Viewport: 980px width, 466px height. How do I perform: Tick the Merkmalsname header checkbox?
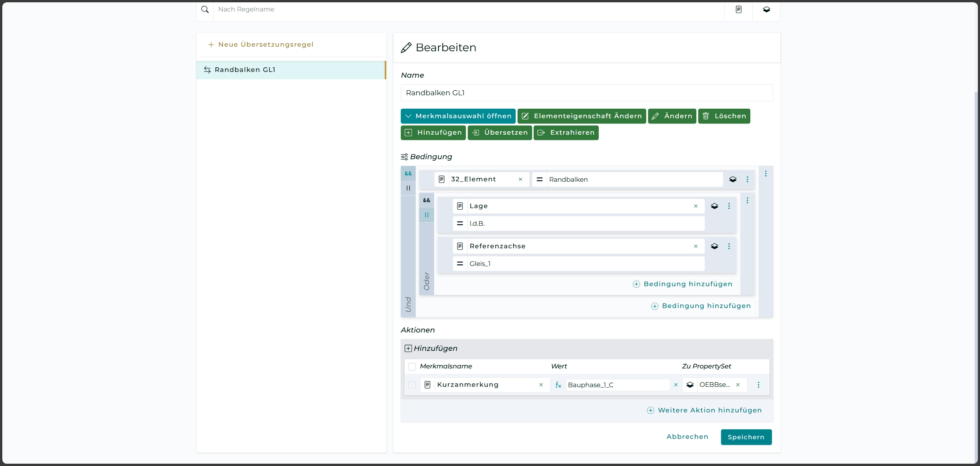412,367
